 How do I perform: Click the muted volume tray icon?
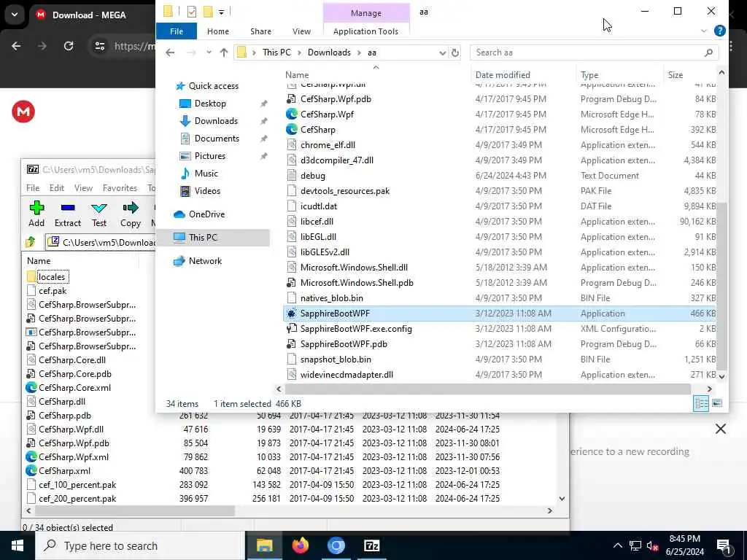point(652,545)
